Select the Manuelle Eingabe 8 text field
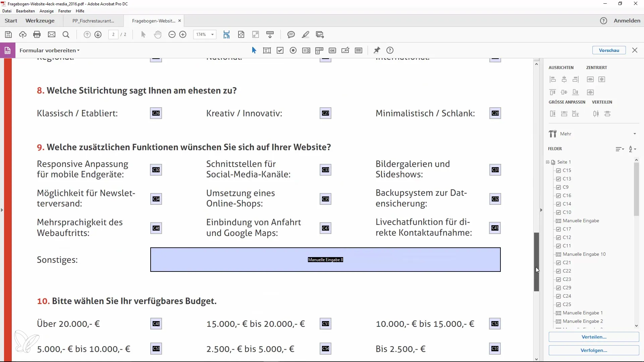Viewport: 644px width, 362px height. (x=325, y=260)
